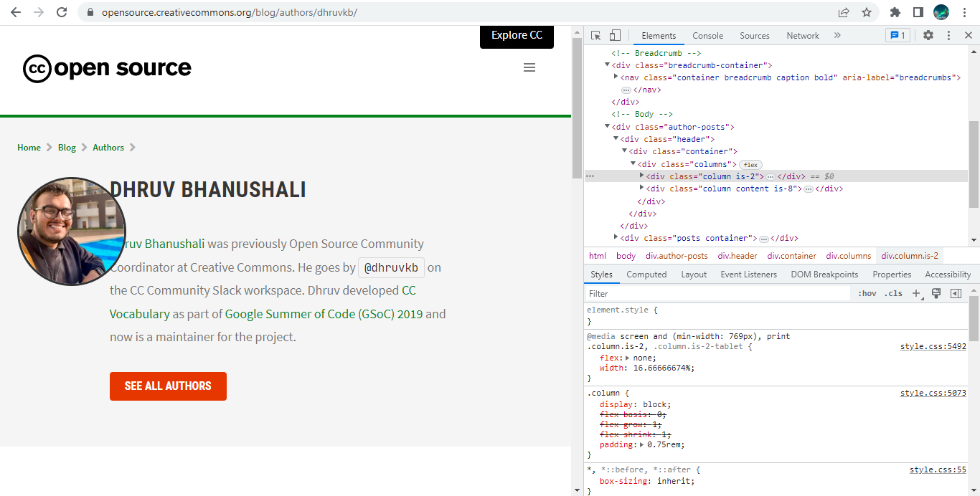Follow the Blog breadcrumb link
The height and width of the screenshot is (496, 980).
click(67, 148)
